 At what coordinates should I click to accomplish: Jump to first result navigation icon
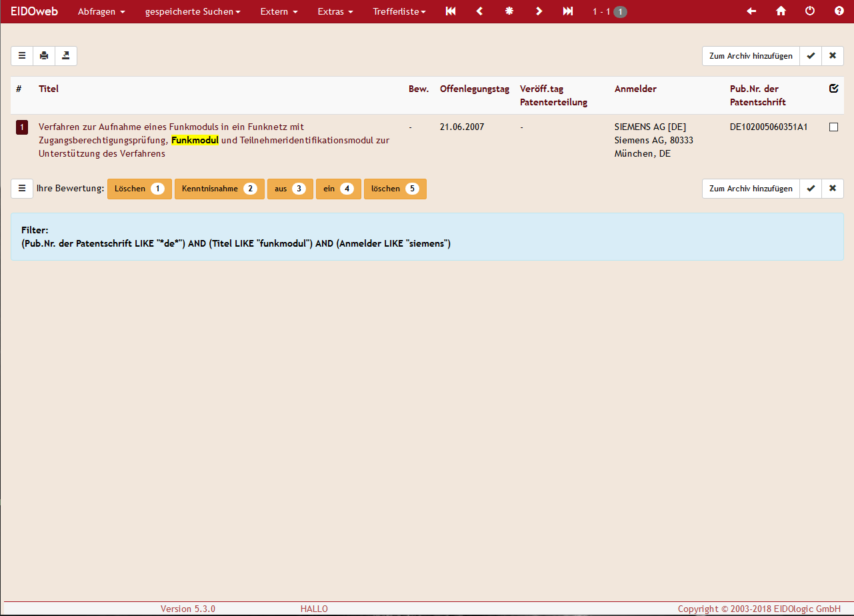tap(451, 11)
